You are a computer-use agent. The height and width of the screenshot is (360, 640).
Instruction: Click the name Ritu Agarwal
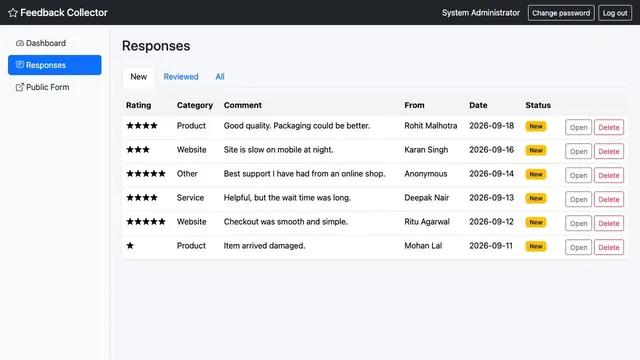click(427, 222)
